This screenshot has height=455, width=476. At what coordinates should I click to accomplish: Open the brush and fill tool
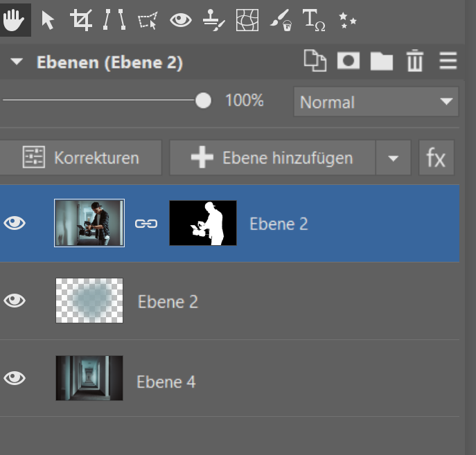pos(281,20)
